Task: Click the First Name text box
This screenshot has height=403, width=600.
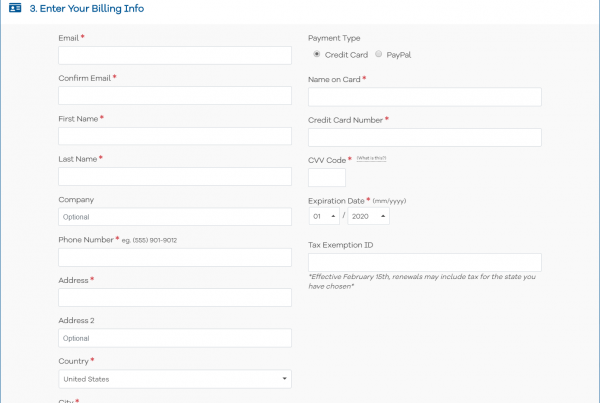Action: pyautogui.click(x=175, y=136)
